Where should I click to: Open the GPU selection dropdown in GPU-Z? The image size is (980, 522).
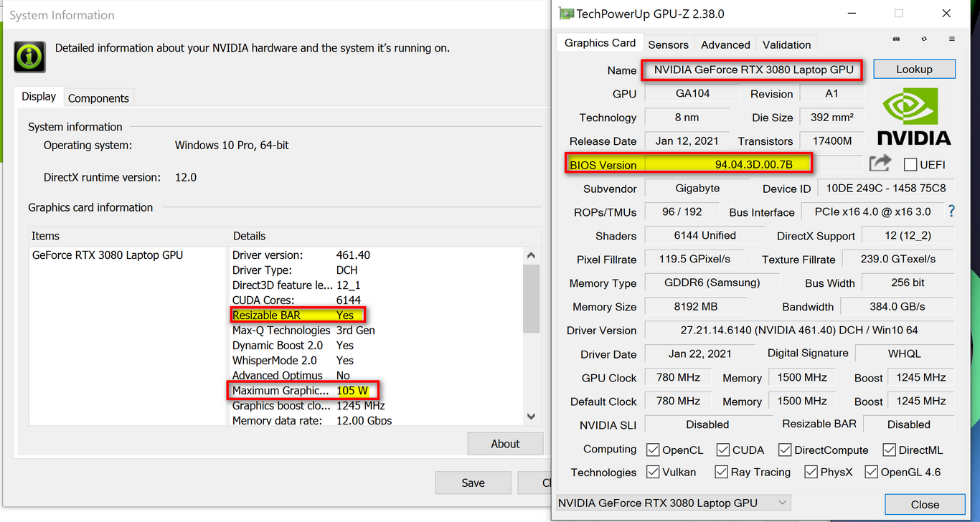pos(674,503)
